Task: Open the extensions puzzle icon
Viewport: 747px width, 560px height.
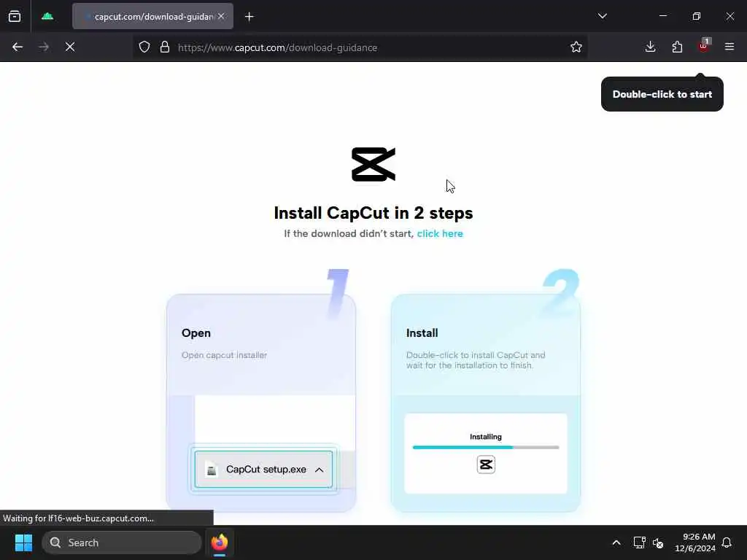Action: point(677,47)
